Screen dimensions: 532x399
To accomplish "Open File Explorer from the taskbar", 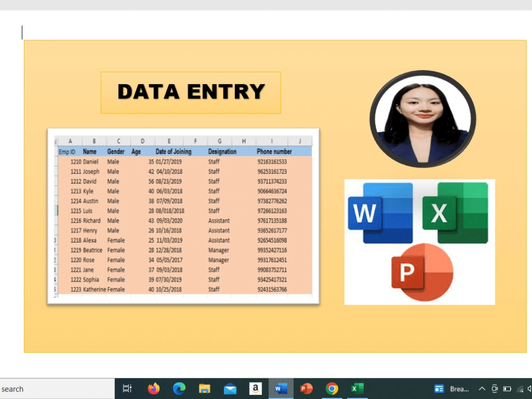I will tap(205, 388).
